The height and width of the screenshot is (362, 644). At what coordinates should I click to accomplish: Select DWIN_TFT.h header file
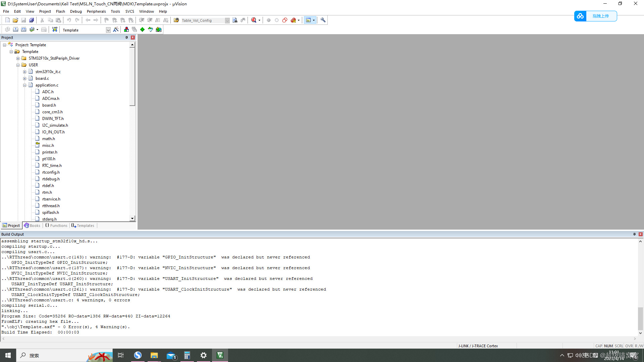[x=53, y=119]
